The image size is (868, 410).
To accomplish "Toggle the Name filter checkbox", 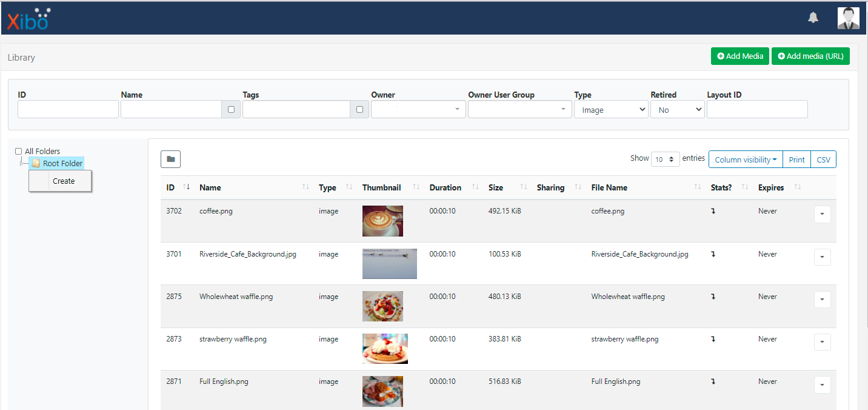I will point(231,110).
